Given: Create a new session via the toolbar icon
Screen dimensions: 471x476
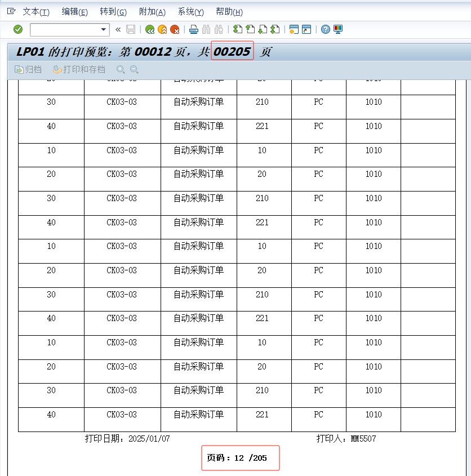Looking at the screenshot, I should pos(294,29).
